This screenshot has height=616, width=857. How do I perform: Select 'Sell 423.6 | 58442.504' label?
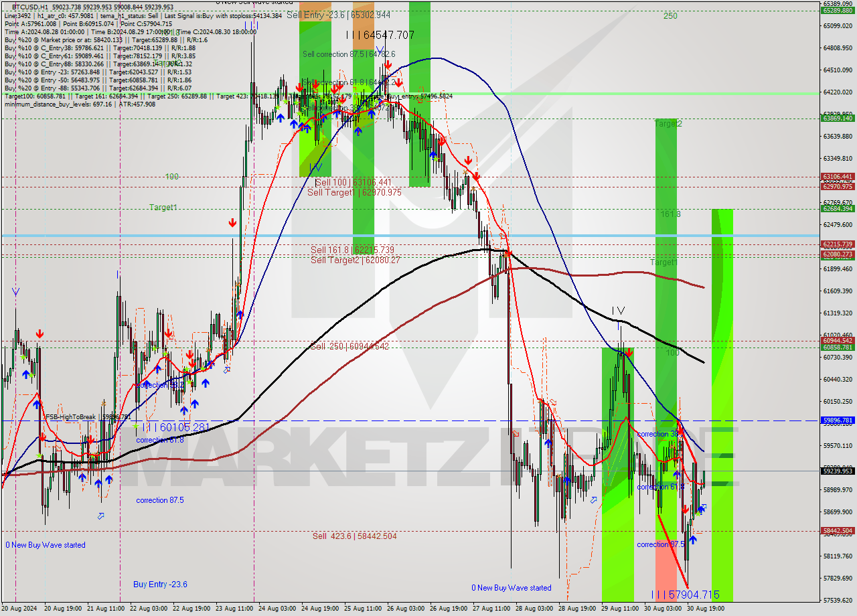coord(354,536)
